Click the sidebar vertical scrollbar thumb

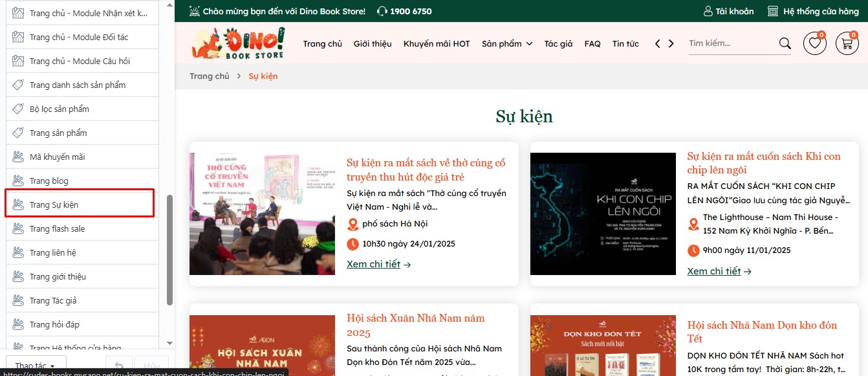point(170,249)
